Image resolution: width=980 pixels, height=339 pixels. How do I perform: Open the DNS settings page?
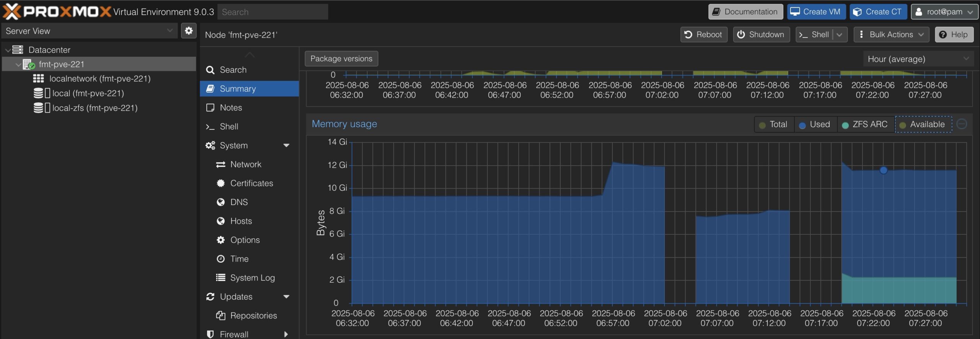coord(238,202)
